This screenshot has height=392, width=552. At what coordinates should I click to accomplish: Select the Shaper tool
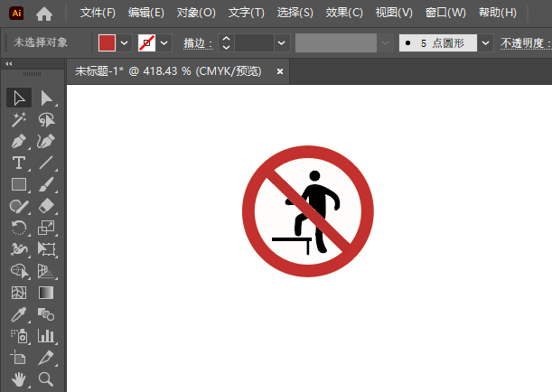point(19,206)
